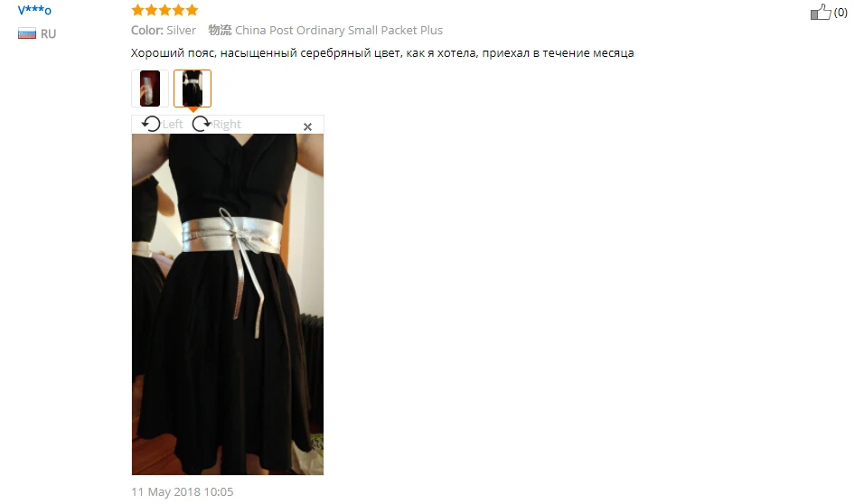Open the first review photo thumbnail

pyautogui.click(x=149, y=89)
